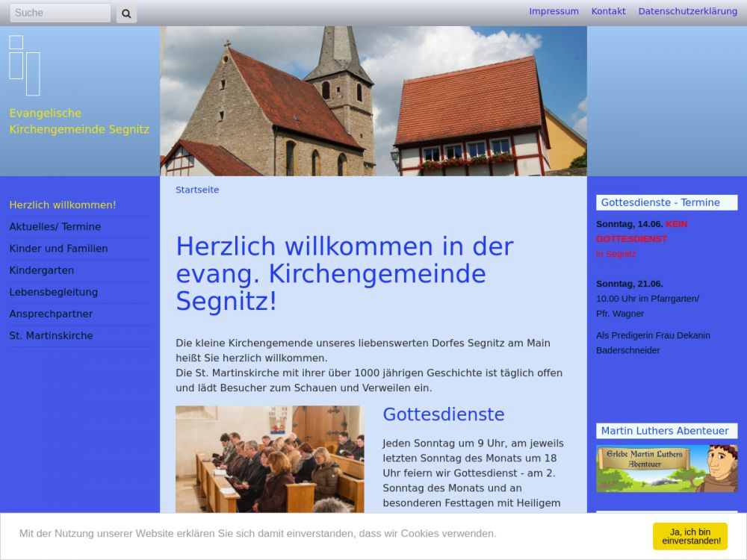
Task: Click the congregation photo thumbnail
Action: [x=270, y=459]
